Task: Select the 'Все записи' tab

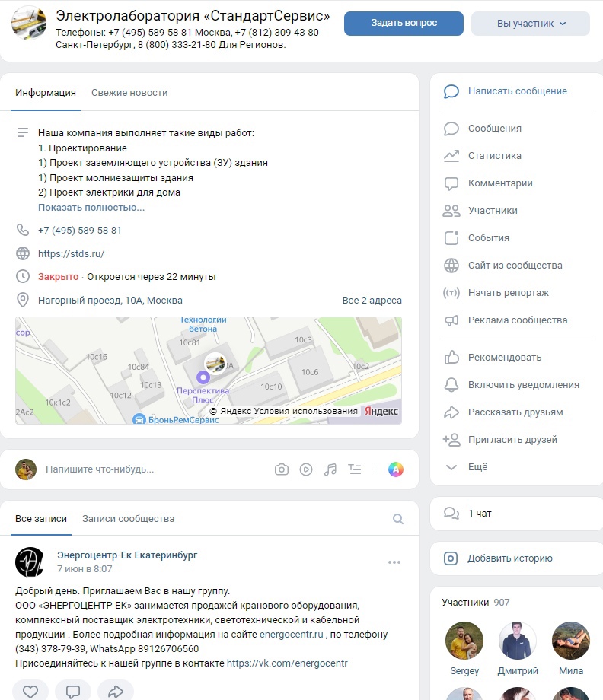Action: click(41, 519)
